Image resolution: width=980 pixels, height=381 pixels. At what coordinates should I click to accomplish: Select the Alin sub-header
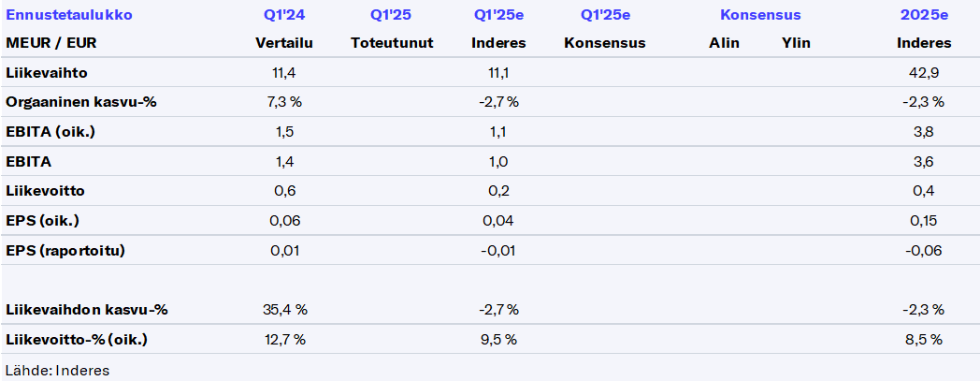point(725,43)
